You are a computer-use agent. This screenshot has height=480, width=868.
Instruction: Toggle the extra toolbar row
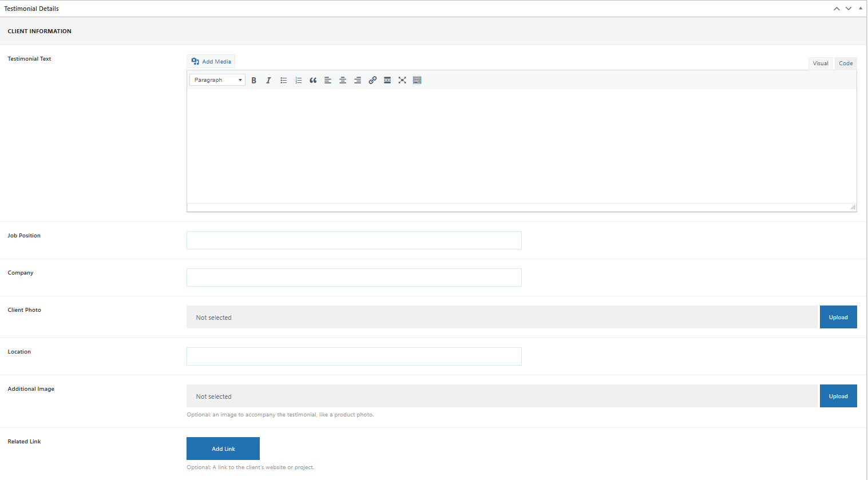[417, 81]
